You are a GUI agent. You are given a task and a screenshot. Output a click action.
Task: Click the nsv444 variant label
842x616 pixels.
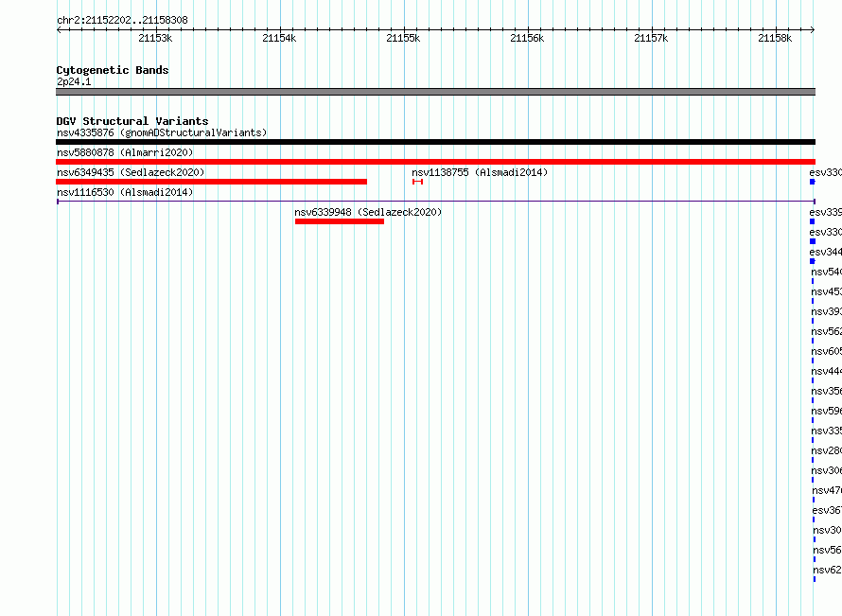pos(827,371)
